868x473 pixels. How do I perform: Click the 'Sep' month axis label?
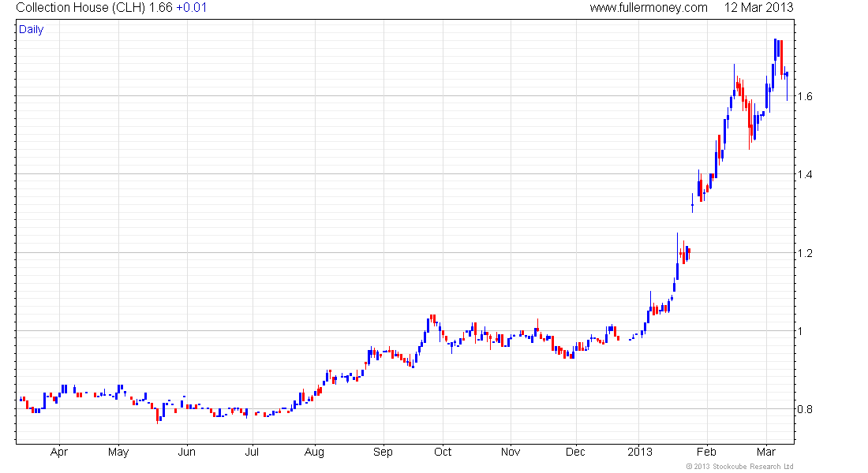pyautogui.click(x=383, y=452)
